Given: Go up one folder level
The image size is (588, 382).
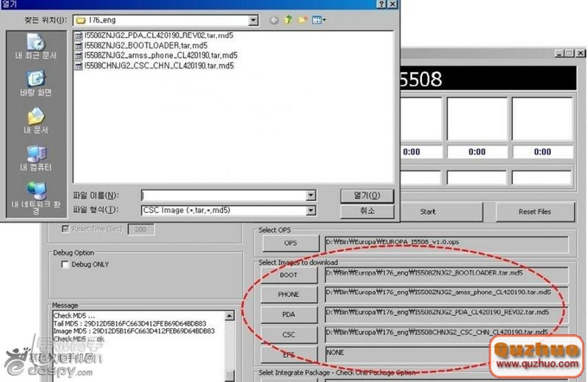Looking at the screenshot, I should pos(288,20).
